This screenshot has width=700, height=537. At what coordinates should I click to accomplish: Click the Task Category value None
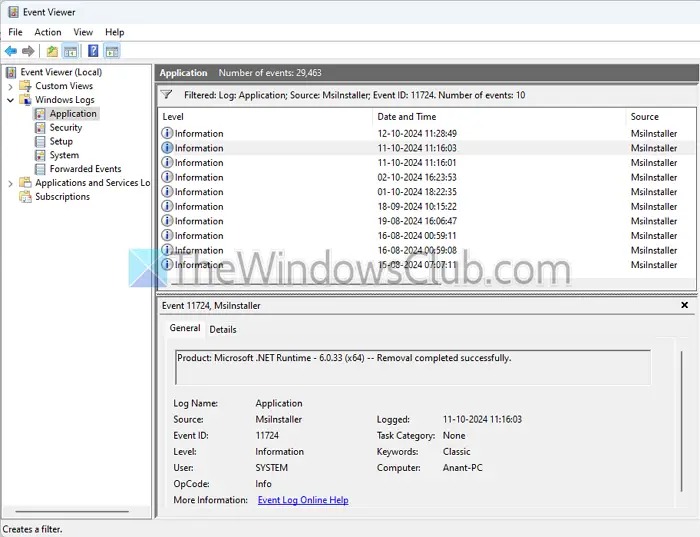point(454,435)
